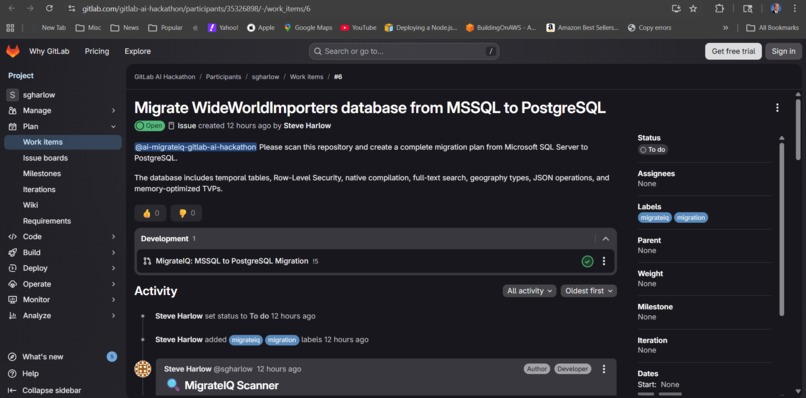Bookmark this page with the star icon
The width and height of the screenshot is (806, 398).
693,9
